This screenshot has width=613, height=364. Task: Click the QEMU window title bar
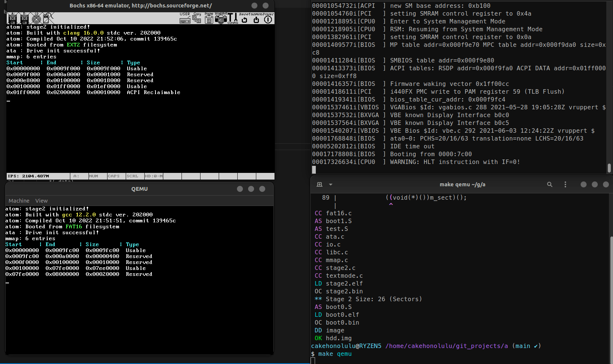(x=139, y=189)
